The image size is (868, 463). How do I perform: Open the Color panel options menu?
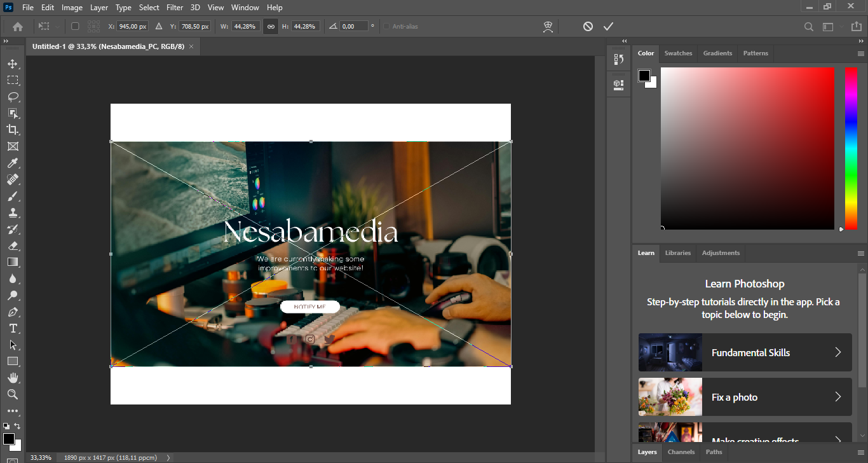(861, 53)
